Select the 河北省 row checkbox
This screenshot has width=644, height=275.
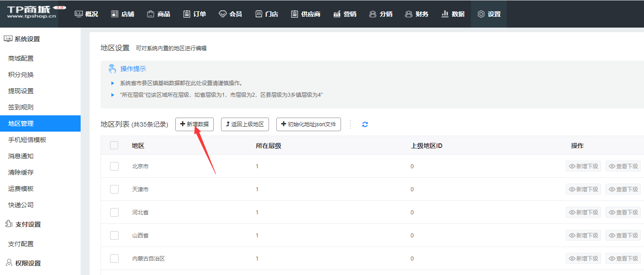coord(114,213)
